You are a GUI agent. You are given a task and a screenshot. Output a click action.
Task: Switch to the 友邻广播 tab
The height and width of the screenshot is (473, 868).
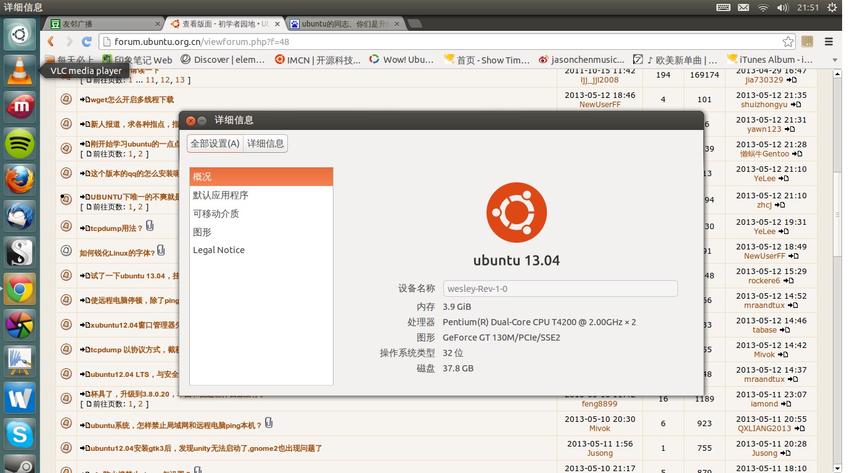(x=103, y=24)
